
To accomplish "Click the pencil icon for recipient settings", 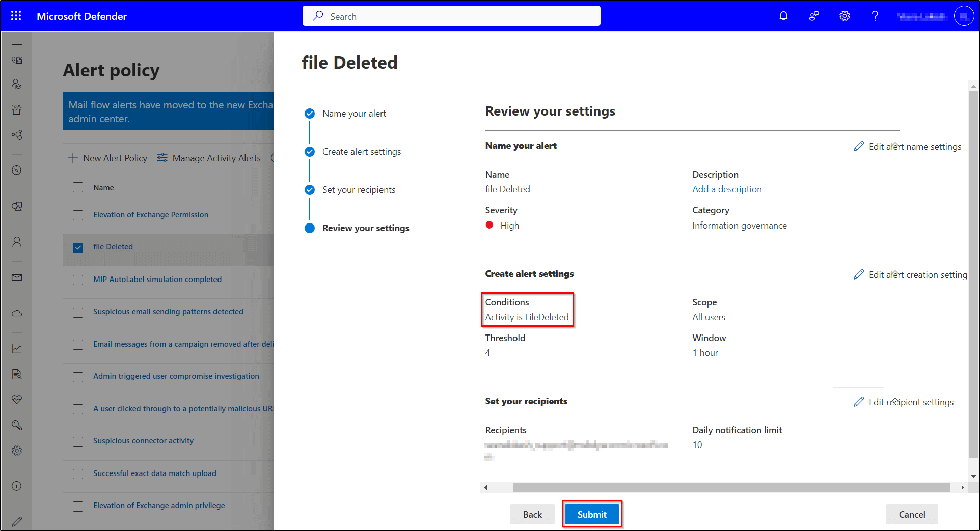I will 859,402.
